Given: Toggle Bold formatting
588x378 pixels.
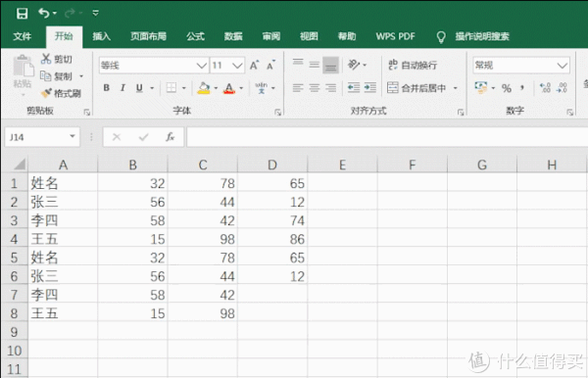Looking at the screenshot, I should tap(107, 88).
